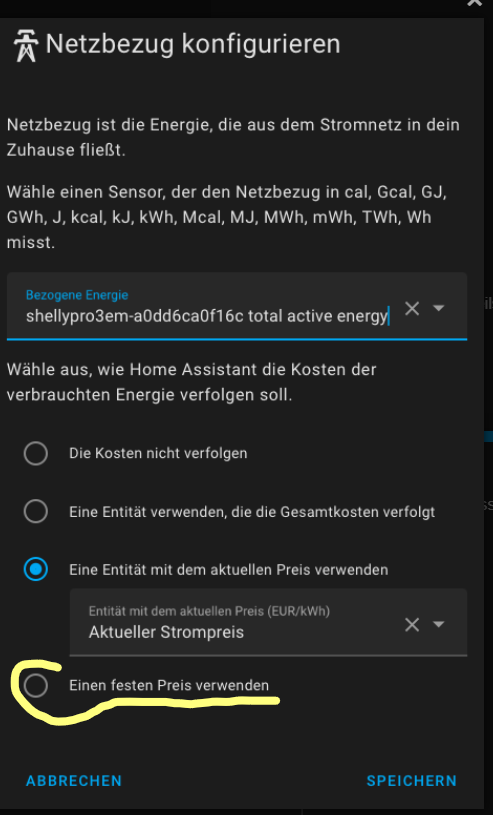This screenshot has width=493, height=815.
Task: Save configuration with SPEICHERN
Action: click(411, 781)
